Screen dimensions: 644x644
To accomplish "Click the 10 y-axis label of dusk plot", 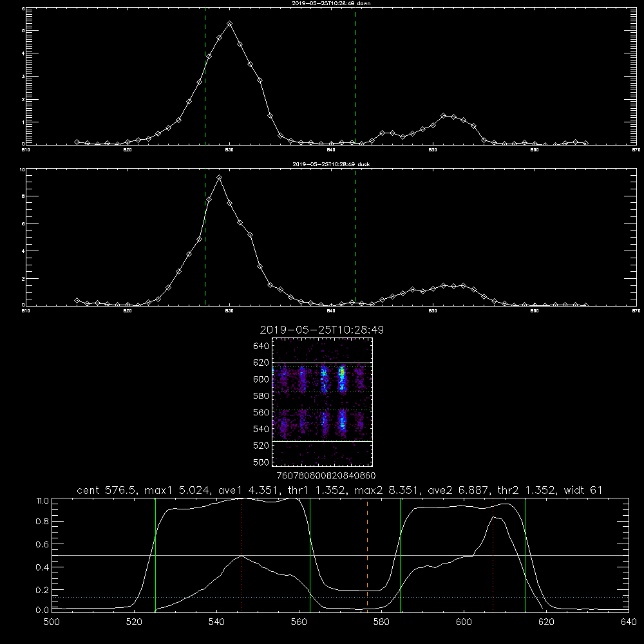I will [22, 169].
